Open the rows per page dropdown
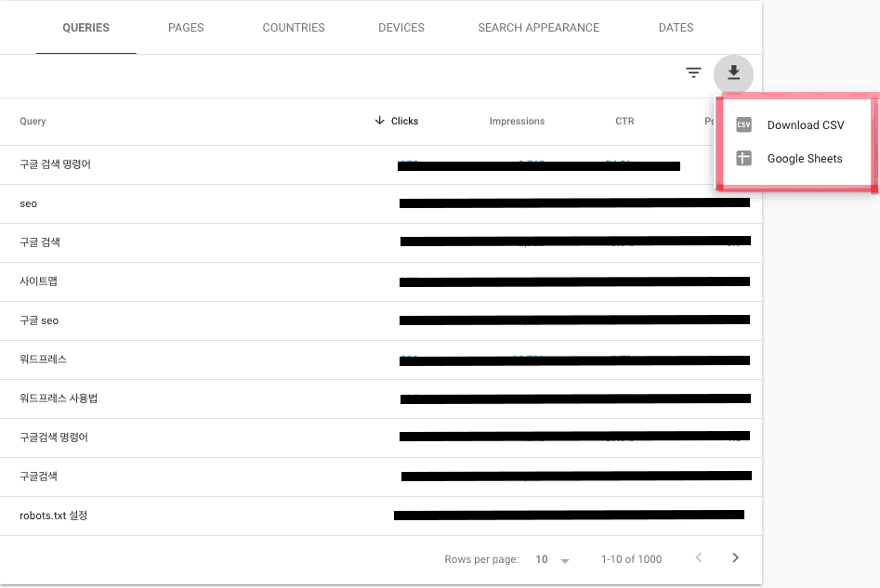Viewport: 880px width, 588px height. point(551,558)
